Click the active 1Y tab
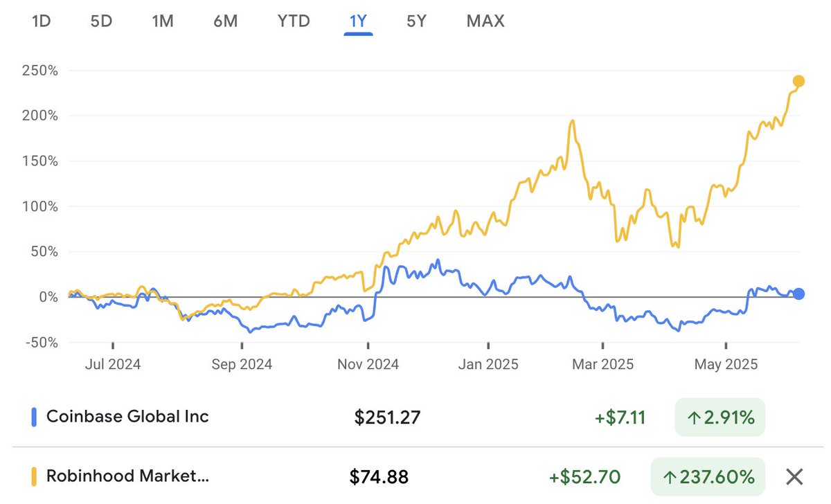Image resolution: width=831 pixels, height=504 pixels. [x=358, y=21]
